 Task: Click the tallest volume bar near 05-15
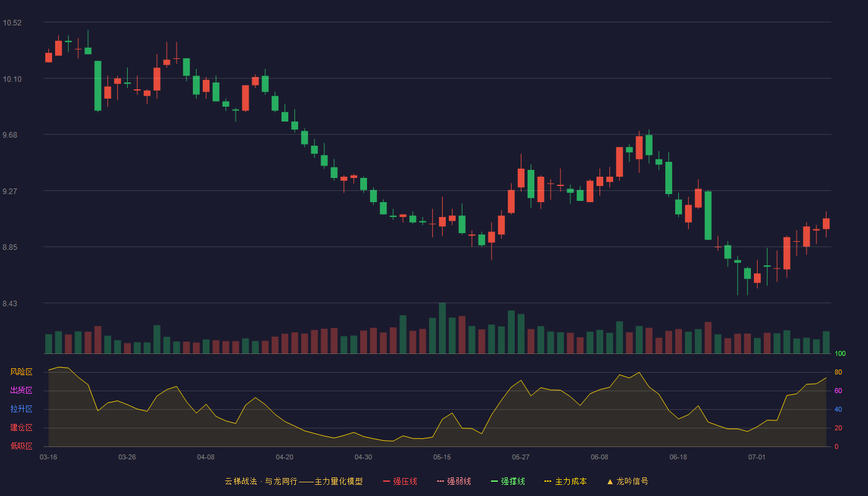pyautogui.click(x=442, y=328)
